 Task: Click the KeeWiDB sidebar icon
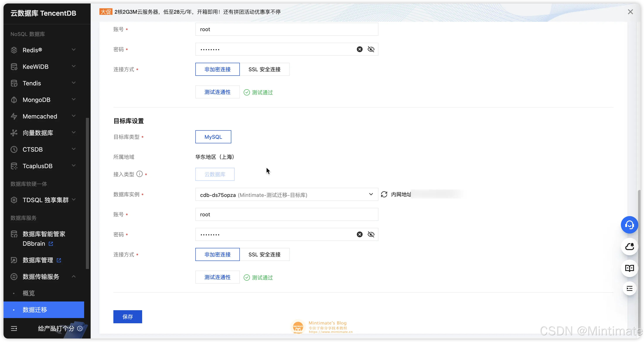pos(14,67)
